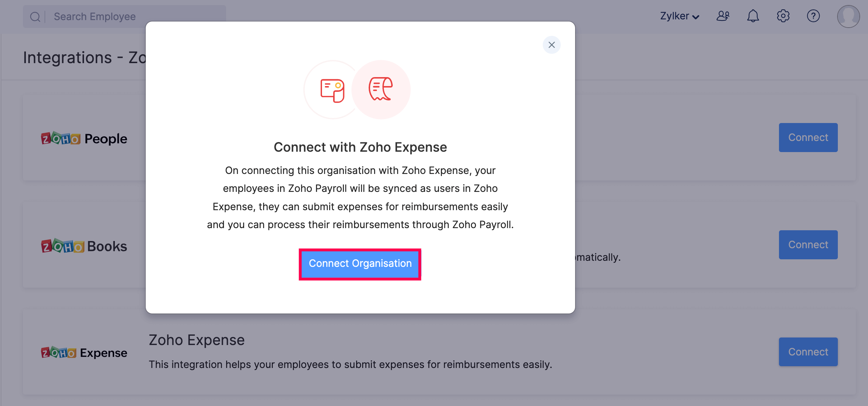
Task: Click Connect button for Zoho People
Action: [x=808, y=137]
